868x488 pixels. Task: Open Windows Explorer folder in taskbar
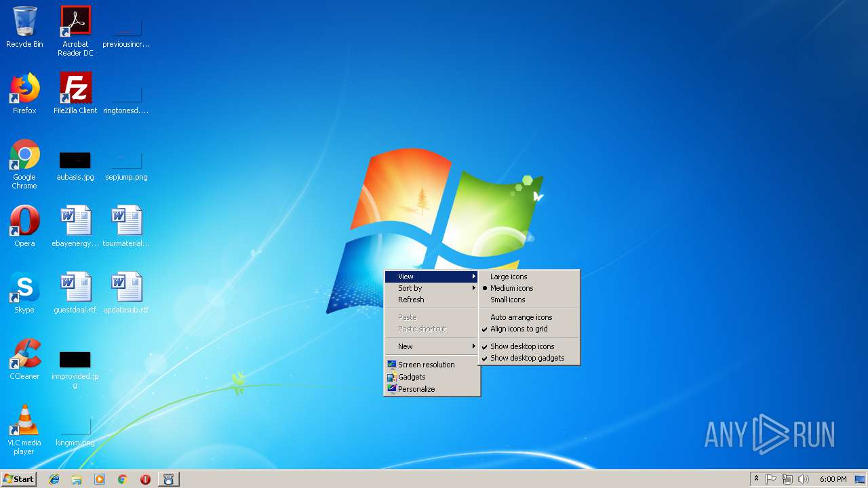coord(77,479)
